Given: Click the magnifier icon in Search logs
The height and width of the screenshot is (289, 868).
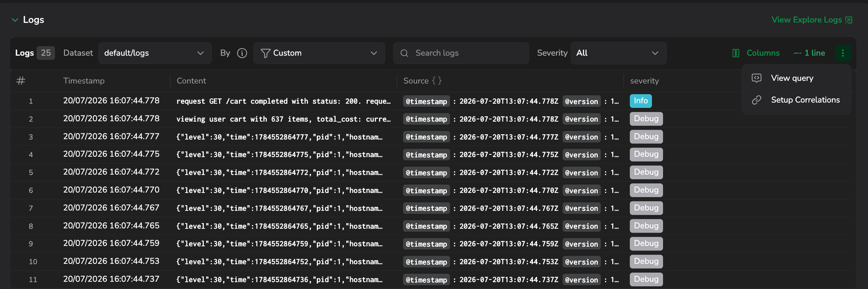Looking at the screenshot, I should coord(405,53).
